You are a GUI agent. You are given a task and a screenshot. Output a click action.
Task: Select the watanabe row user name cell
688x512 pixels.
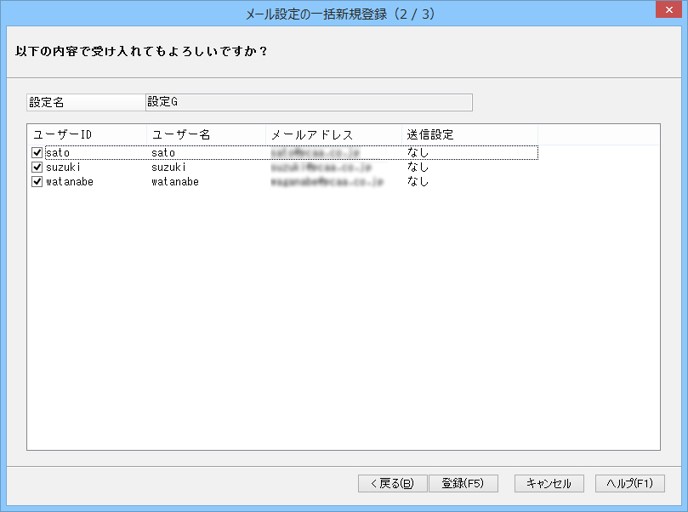point(175,182)
